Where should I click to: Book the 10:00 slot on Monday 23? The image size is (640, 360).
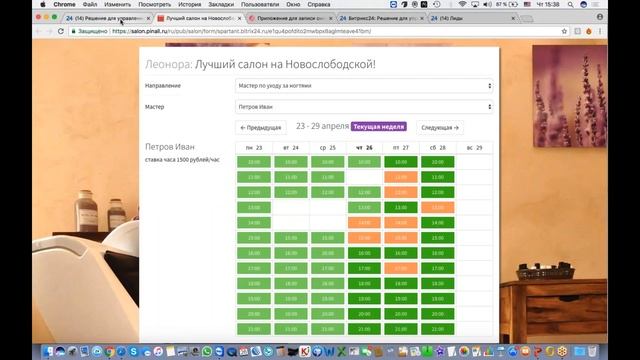coord(254,162)
